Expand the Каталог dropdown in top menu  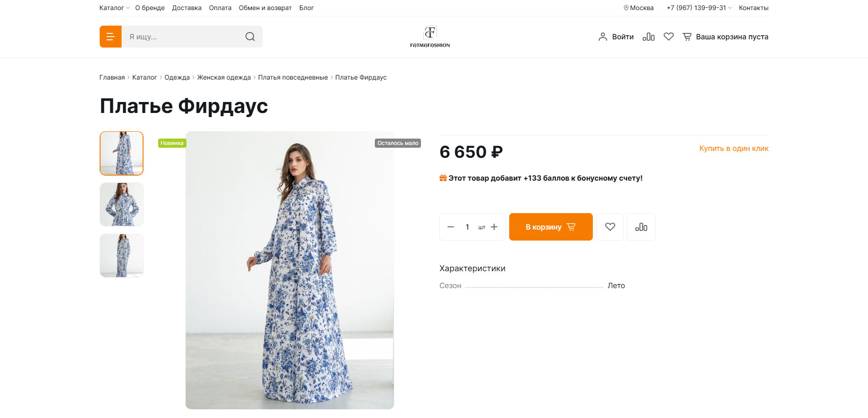tap(114, 8)
